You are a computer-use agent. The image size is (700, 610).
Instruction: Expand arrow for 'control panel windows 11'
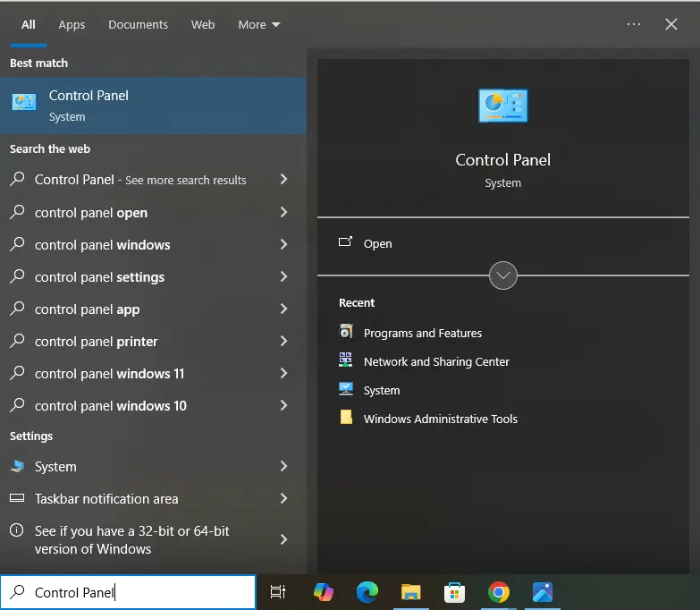283,373
